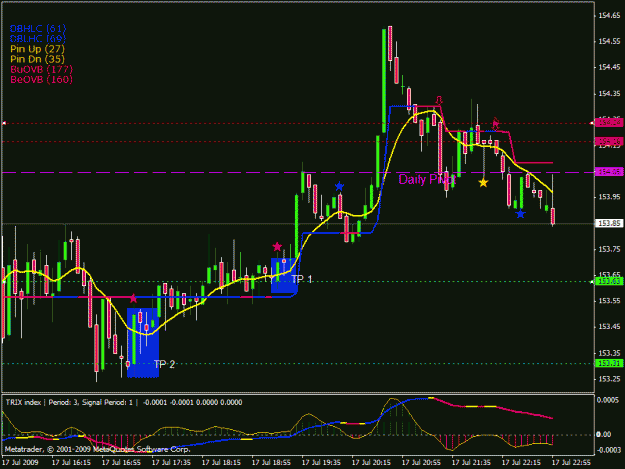The width and height of the screenshot is (625, 469).
Task: Click the tallest green candle at 154.60 peak
Action: (x=384, y=80)
